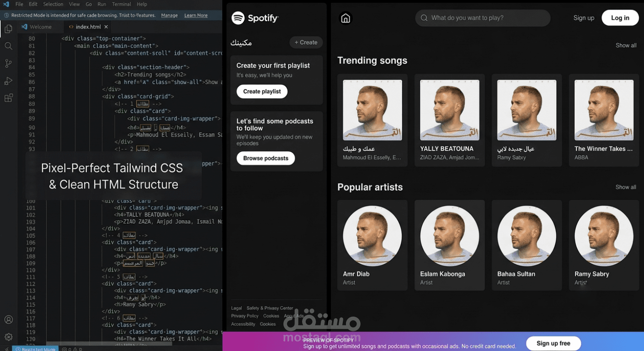The image size is (644, 351).
Task: Click Manage link in Restricted Mode banner
Action: click(169, 15)
